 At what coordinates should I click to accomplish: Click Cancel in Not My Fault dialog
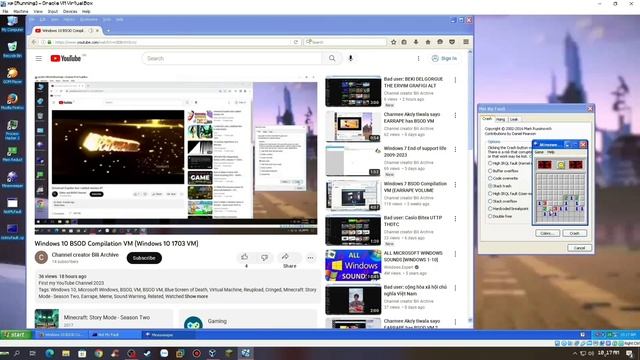579,248
